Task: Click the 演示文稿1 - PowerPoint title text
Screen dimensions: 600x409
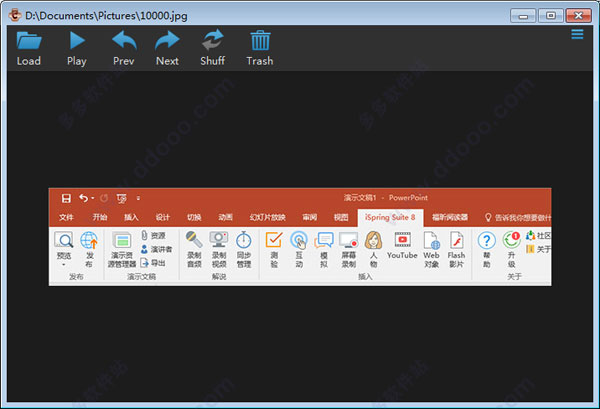Action: [x=385, y=198]
